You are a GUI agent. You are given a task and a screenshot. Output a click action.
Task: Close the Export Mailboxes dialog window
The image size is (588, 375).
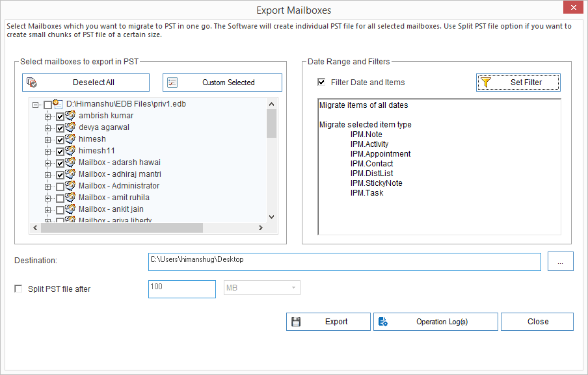click(x=574, y=7)
